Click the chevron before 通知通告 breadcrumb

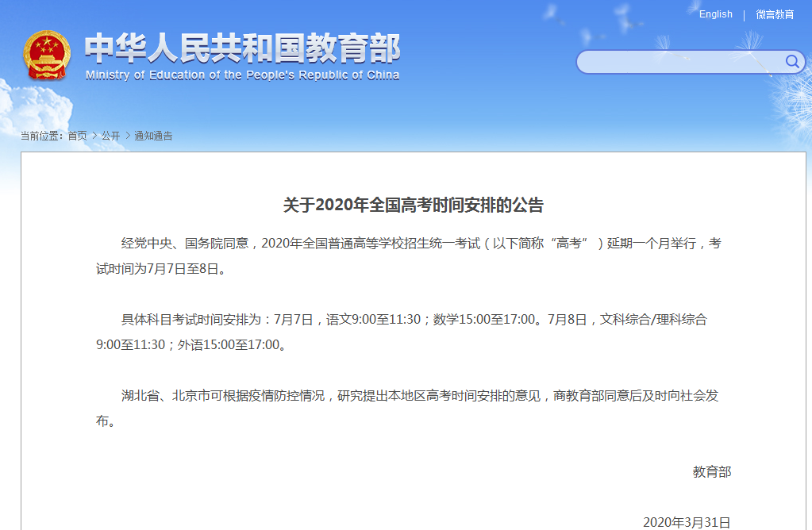(128, 136)
